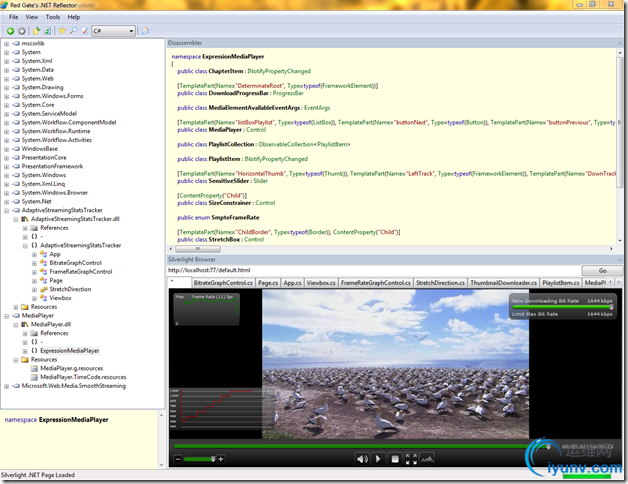Follow the SensitiveSlider class link
The height and width of the screenshot is (484, 628).
coord(230,181)
